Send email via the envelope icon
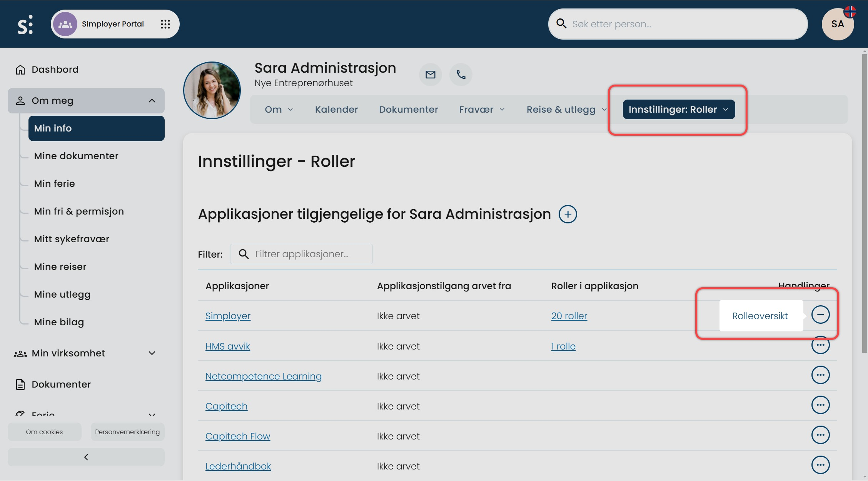868x481 pixels. (x=430, y=75)
